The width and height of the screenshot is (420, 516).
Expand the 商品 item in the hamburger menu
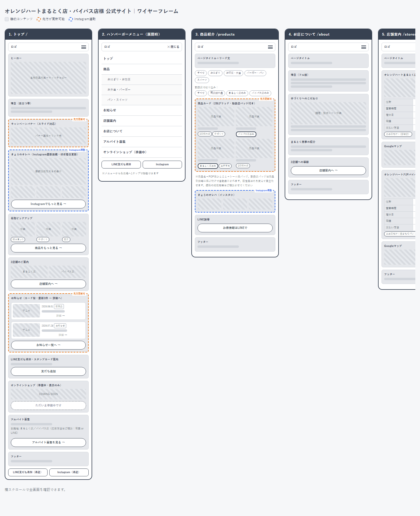click(142, 69)
